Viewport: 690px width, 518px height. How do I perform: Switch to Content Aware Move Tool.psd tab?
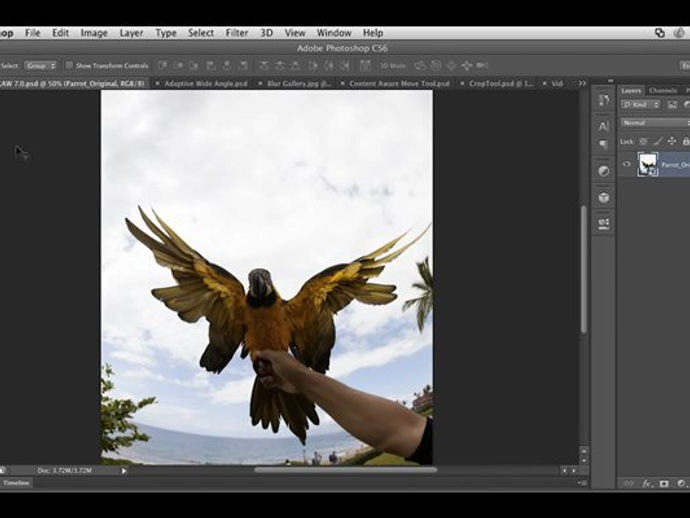pos(400,83)
